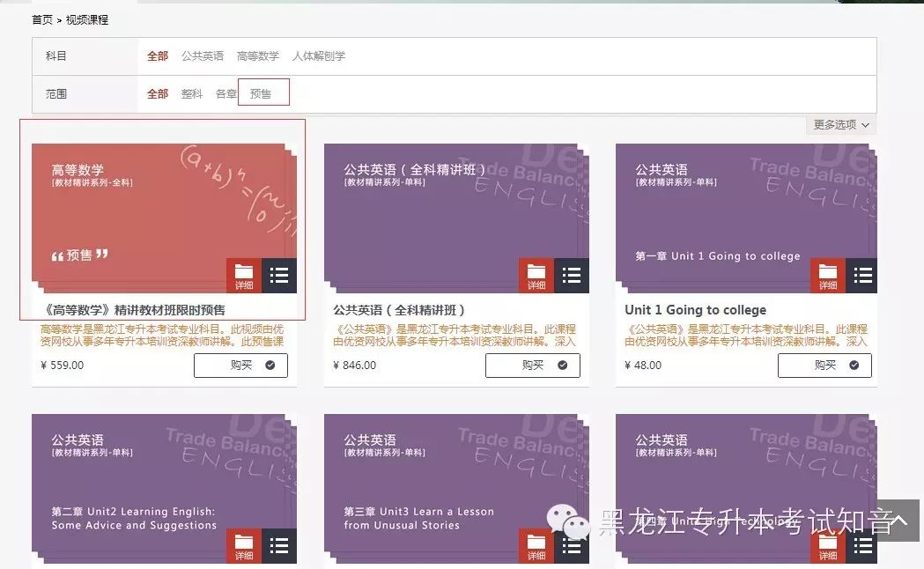Click 高等数学 预售 course thumbnail
924x569 pixels.
[165, 218]
